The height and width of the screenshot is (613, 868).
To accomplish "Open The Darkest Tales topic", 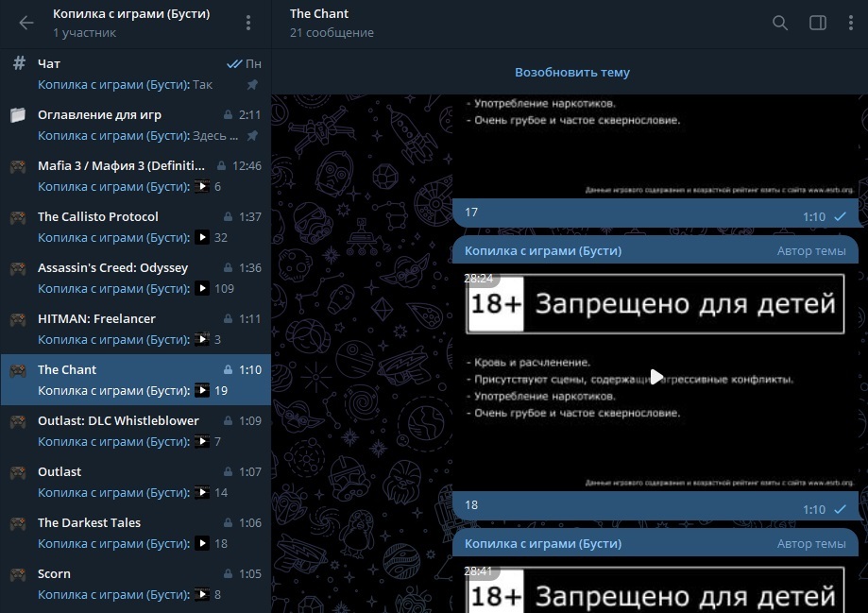I will click(136, 533).
